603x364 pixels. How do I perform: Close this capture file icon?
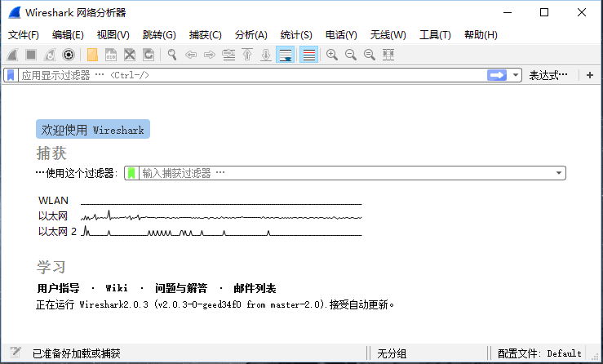130,55
